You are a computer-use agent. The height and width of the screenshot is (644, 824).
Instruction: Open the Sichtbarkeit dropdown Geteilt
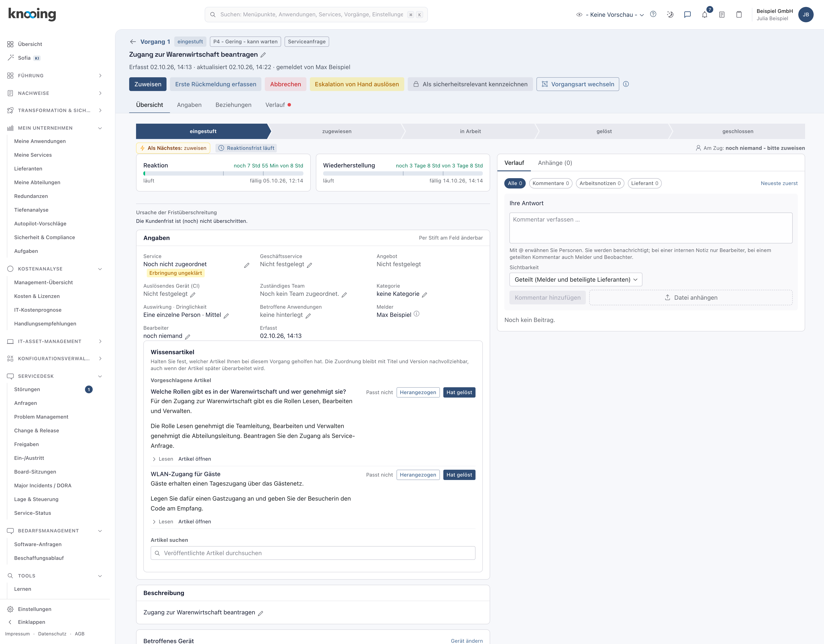click(x=575, y=280)
